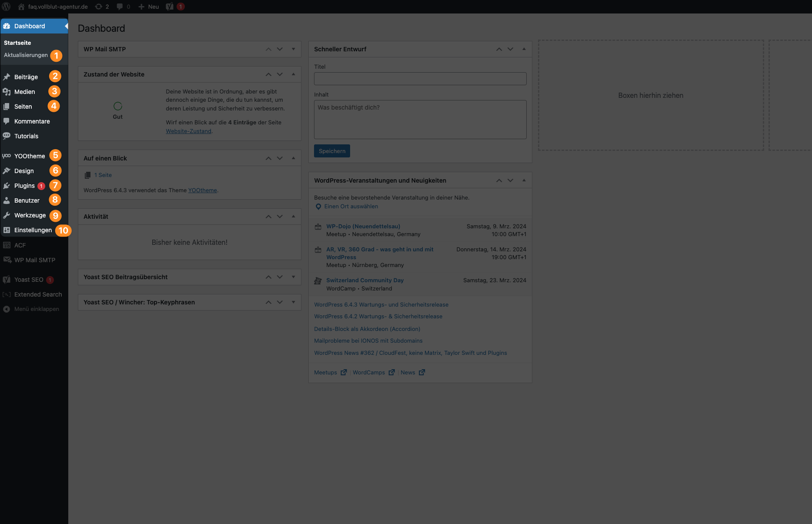
Task: Toggle the WP Mail SMTP panel
Action: (294, 49)
